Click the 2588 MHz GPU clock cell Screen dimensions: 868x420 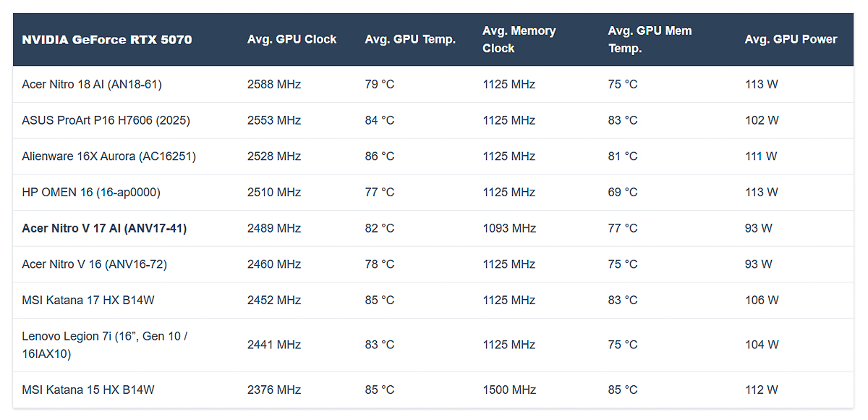coord(273,84)
